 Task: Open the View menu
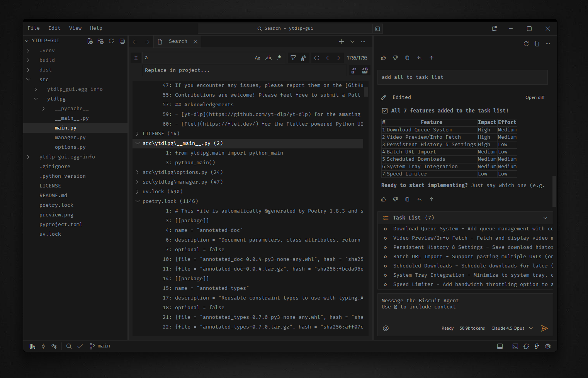[75, 28]
